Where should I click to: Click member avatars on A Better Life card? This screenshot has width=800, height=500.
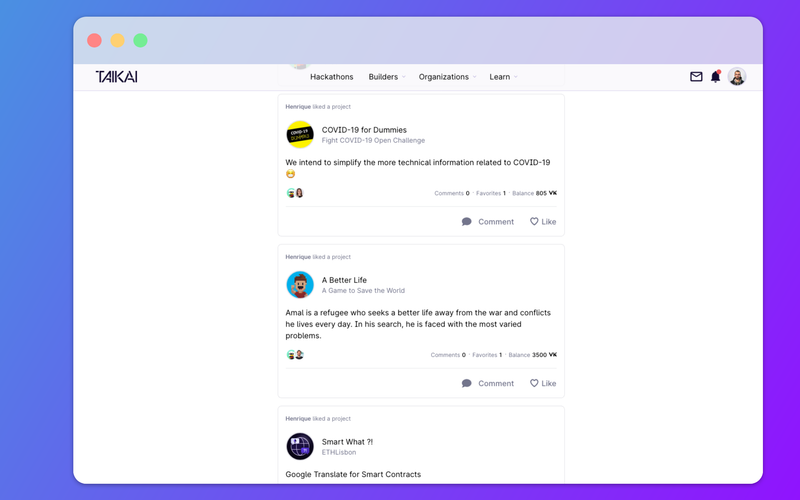coord(295,355)
